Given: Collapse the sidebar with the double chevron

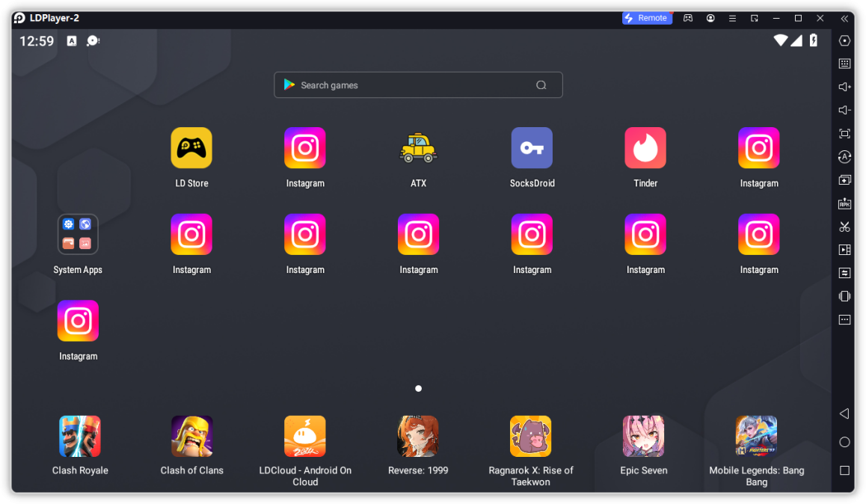Looking at the screenshot, I should [x=844, y=18].
